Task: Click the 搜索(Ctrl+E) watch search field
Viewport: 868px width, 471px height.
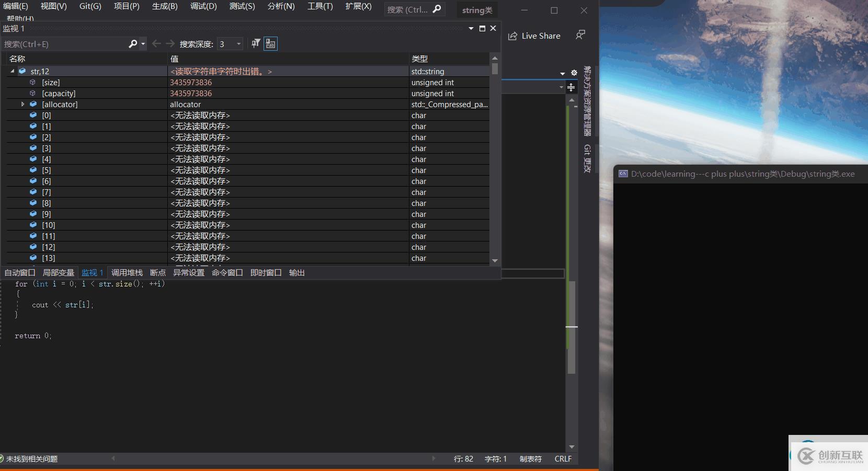Action: [63, 44]
